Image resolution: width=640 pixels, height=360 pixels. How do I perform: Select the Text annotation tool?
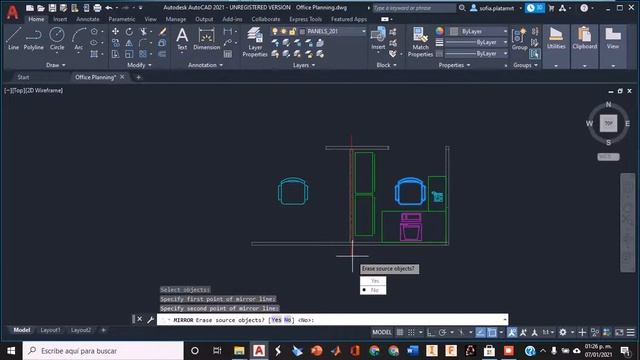[x=182, y=39]
